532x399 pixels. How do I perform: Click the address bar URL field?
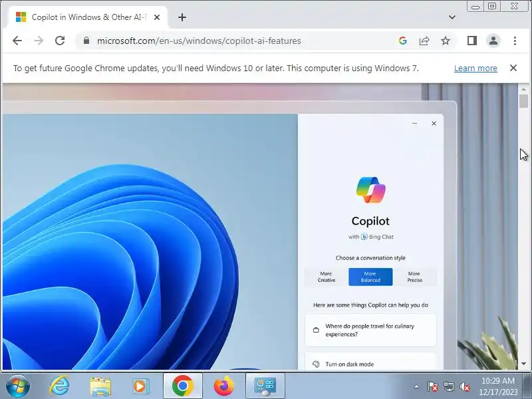(x=237, y=41)
